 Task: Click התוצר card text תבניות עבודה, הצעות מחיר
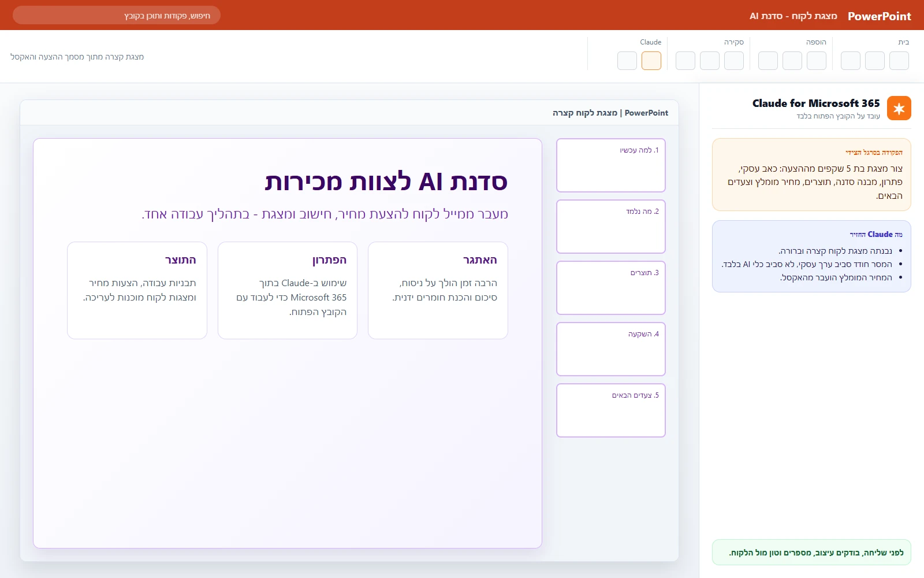click(139, 290)
